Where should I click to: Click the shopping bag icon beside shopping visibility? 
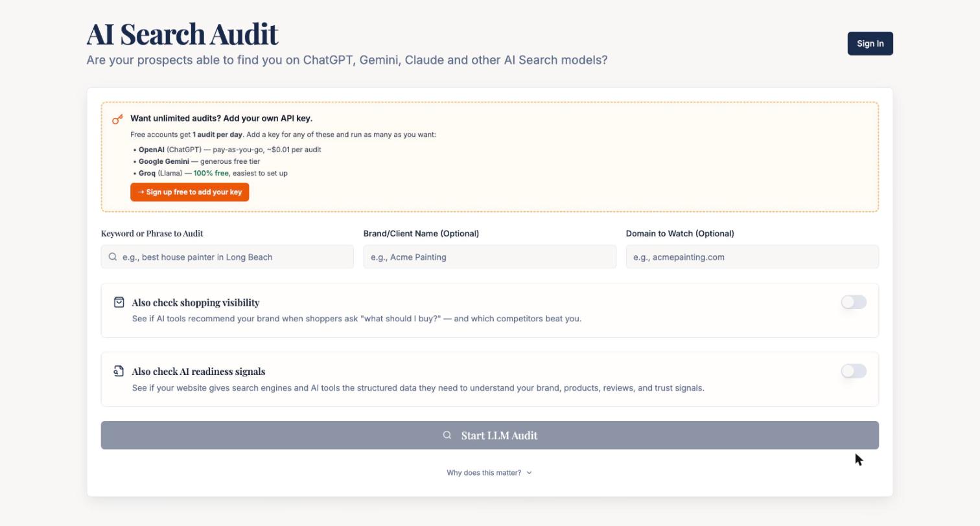pyautogui.click(x=119, y=302)
